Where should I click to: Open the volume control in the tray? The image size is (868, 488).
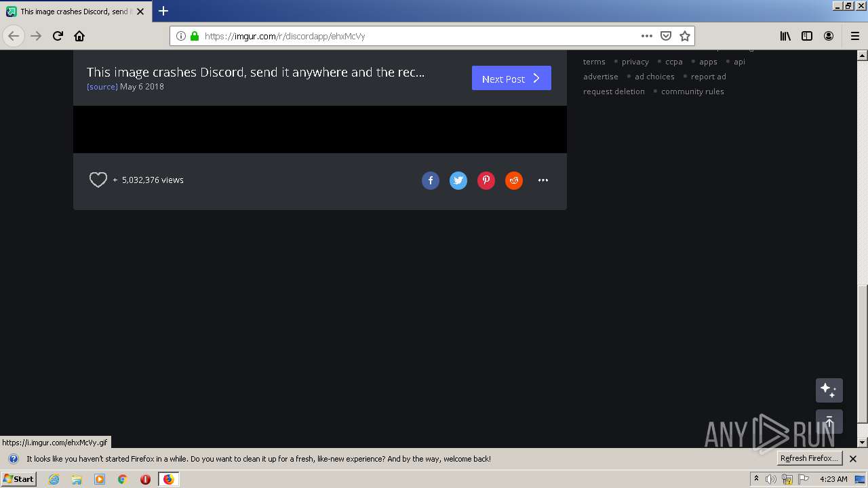[x=771, y=479]
